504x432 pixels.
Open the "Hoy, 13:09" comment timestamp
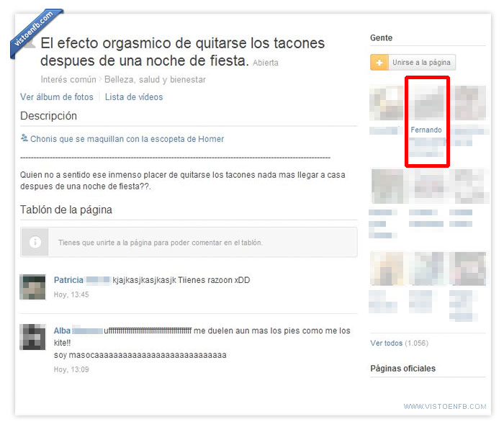pos(71,369)
